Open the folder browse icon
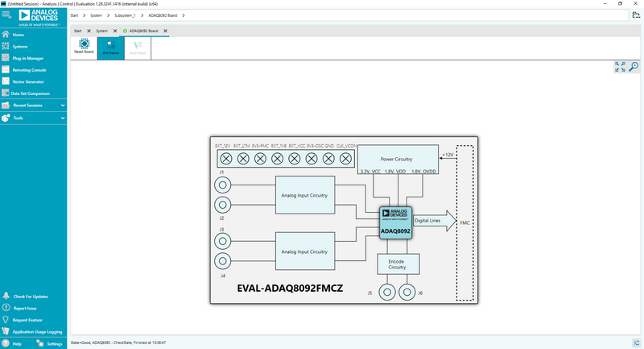This screenshot has height=349, width=644. pyautogui.click(x=634, y=15)
